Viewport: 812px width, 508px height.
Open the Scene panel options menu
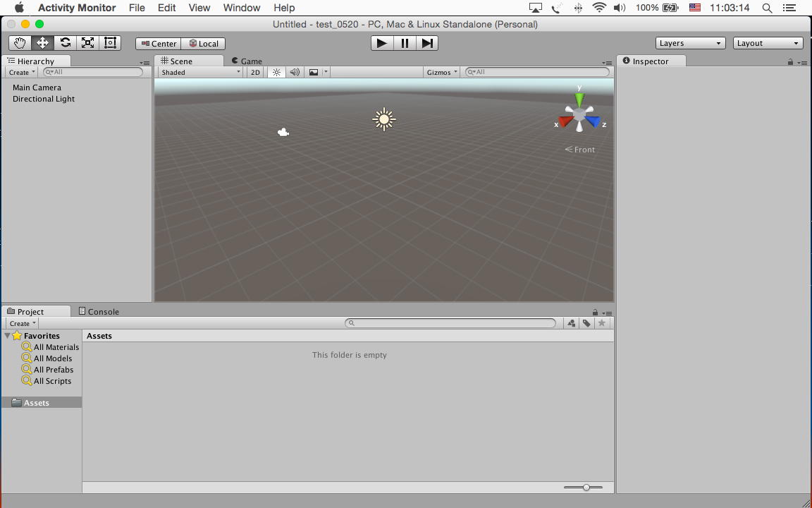click(608, 63)
